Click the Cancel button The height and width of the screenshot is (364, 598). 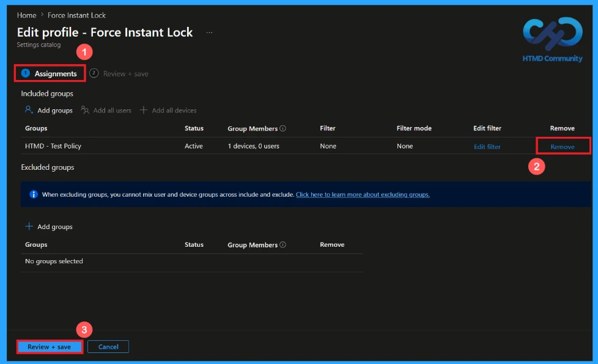tap(108, 347)
